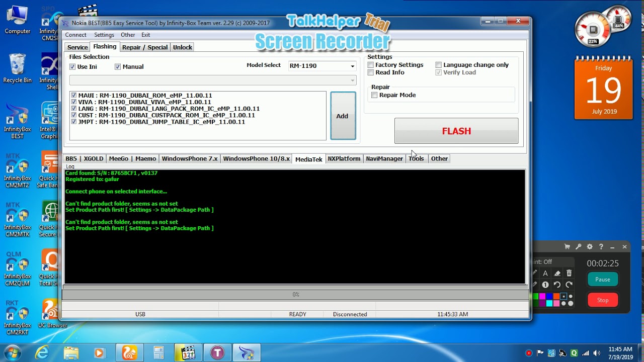The image size is (644, 362).
Task: Open the Computer desktop icon
Action: click(17, 20)
